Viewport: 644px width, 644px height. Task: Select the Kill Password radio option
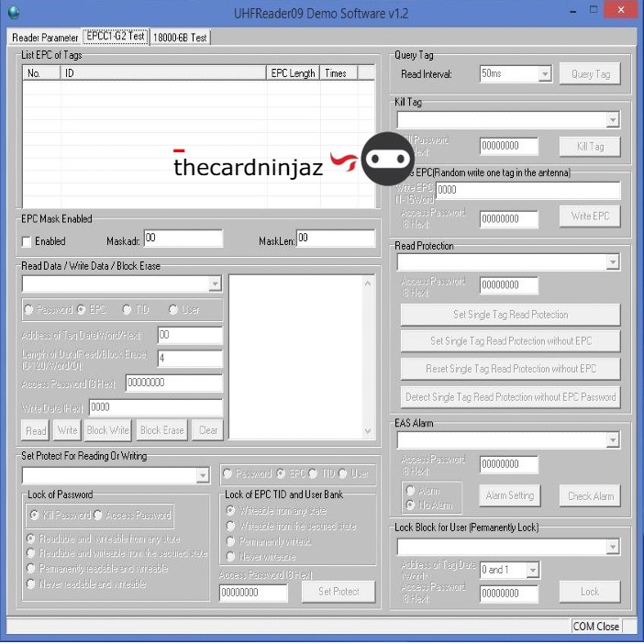point(35,516)
